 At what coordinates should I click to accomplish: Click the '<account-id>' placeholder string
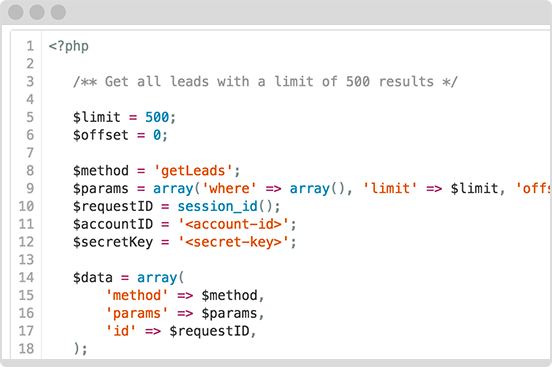coord(234,224)
